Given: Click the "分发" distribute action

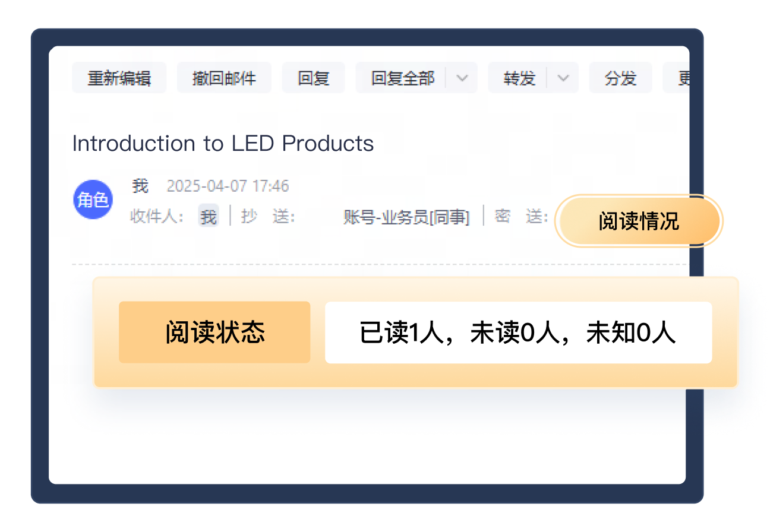Looking at the screenshot, I should pos(620,78).
